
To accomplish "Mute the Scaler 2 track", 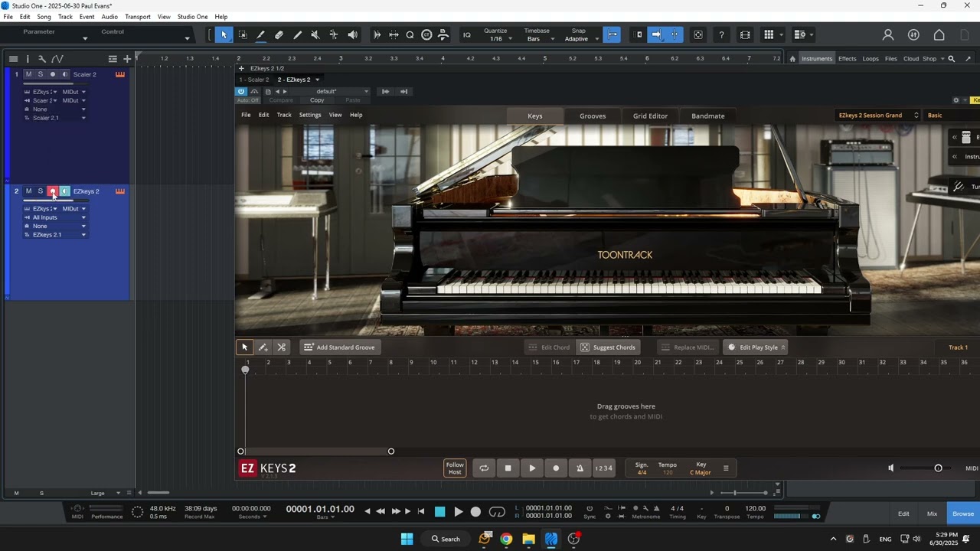I will pyautogui.click(x=28, y=74).
